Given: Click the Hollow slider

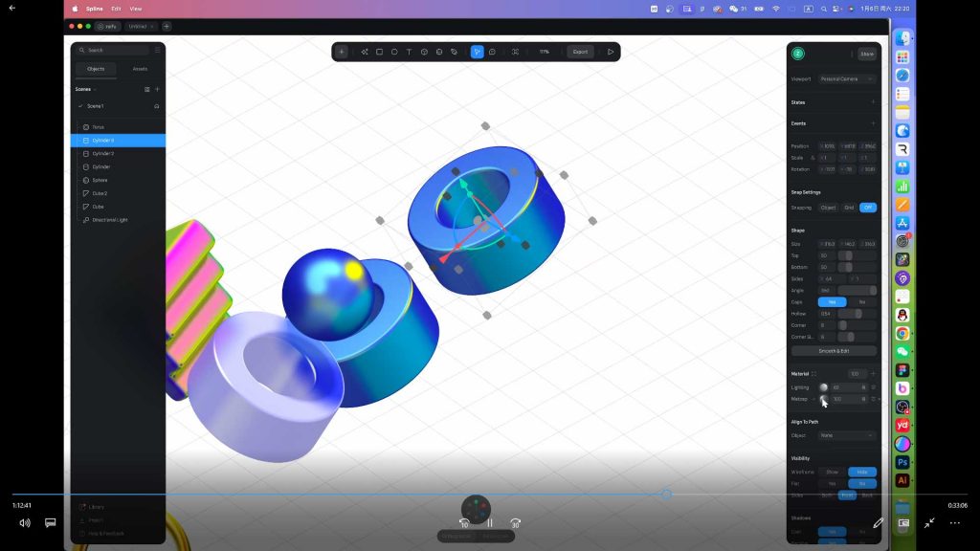Looking at the screenshot, I should [857, 314].
